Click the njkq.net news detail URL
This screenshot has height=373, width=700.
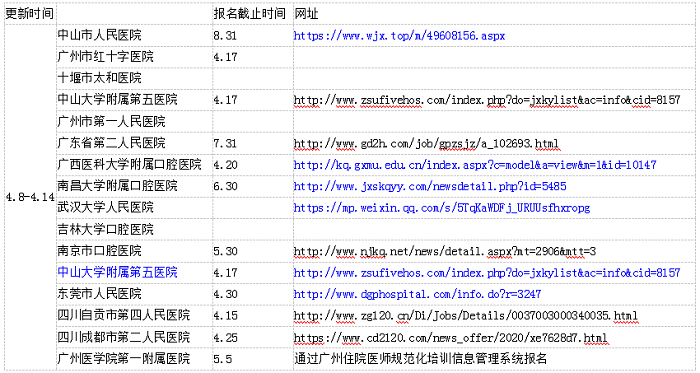click(x=445, y=251)
